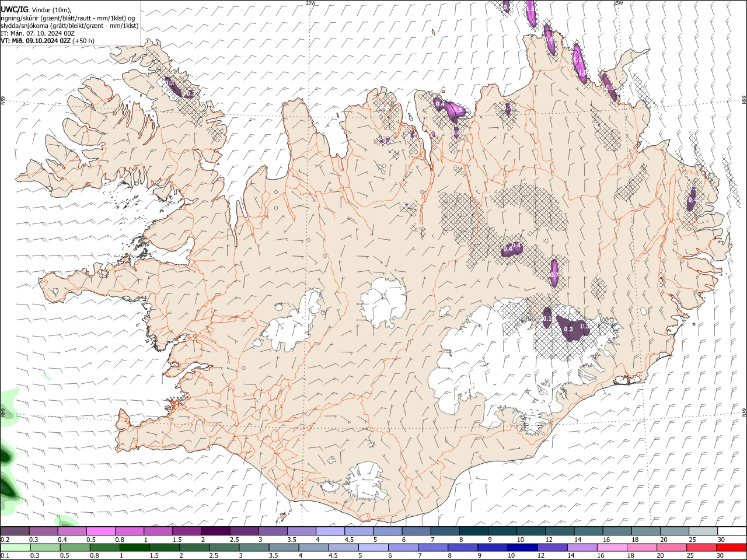The width and height of the screenshot is (747, 560).
Task: Pick the darkest green 1 swatch in lower legend
Action: point(135,547)
